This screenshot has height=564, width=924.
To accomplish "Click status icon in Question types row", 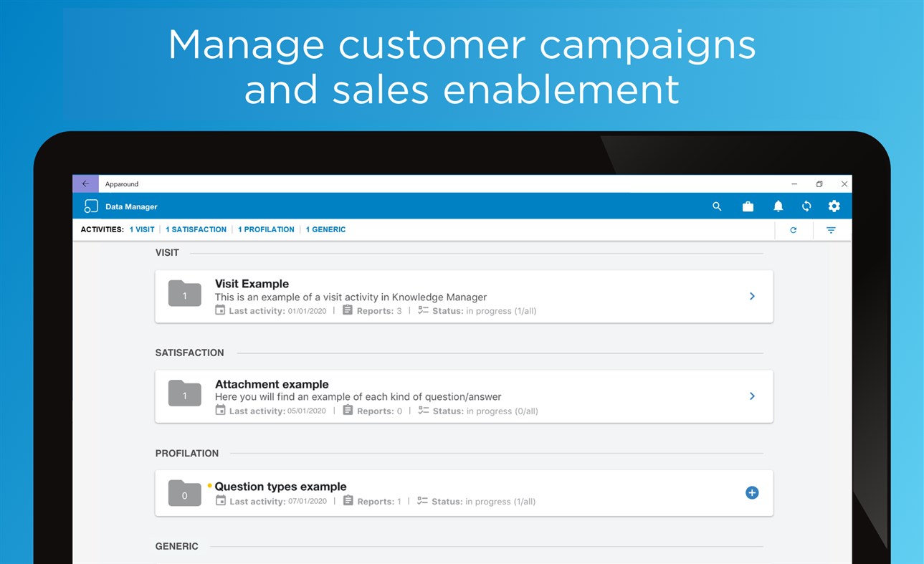I will click(423, 501).
